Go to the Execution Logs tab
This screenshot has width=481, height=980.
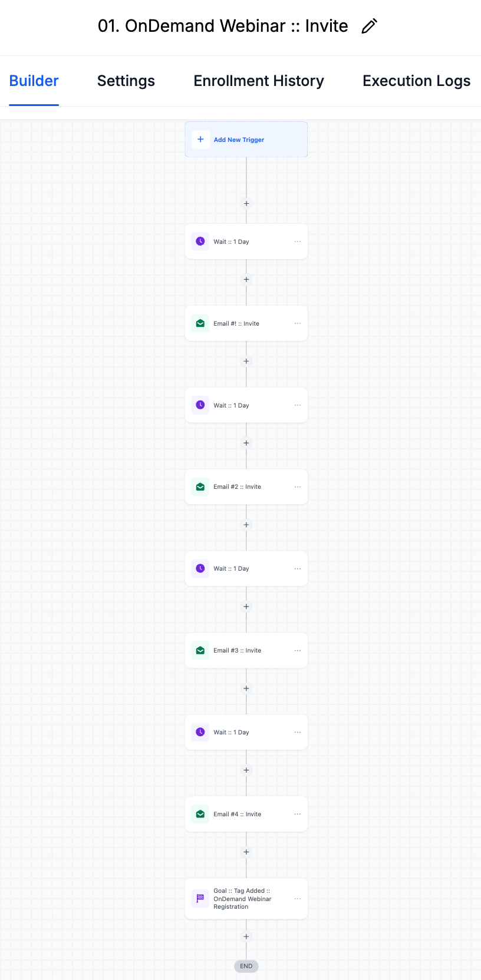click(416, 81)
